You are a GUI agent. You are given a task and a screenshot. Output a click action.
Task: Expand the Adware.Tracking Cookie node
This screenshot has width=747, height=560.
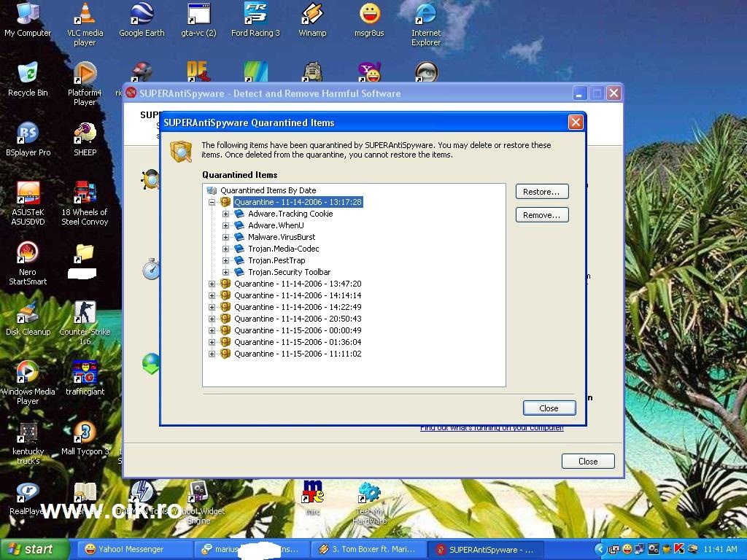tap(226, 214)
